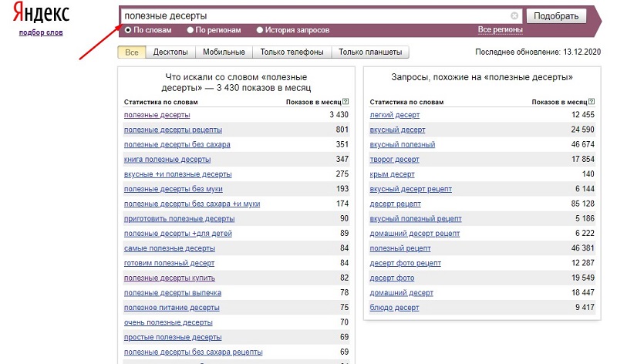Open вкусный полезный similar query link
Image resolution: width=617 pixels, height=364 pixels.
coord(403,144)
